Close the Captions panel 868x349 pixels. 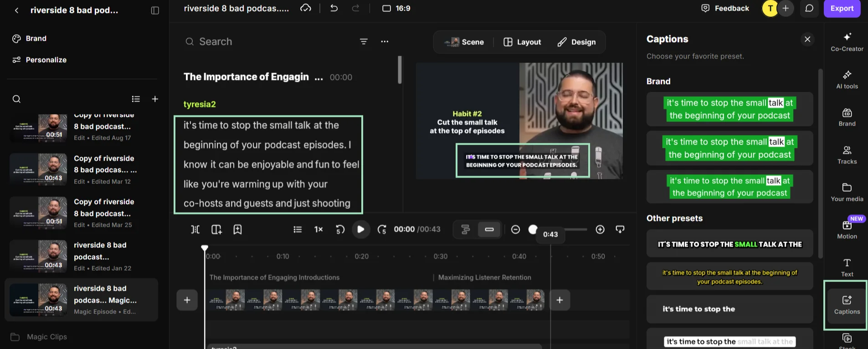807,39
